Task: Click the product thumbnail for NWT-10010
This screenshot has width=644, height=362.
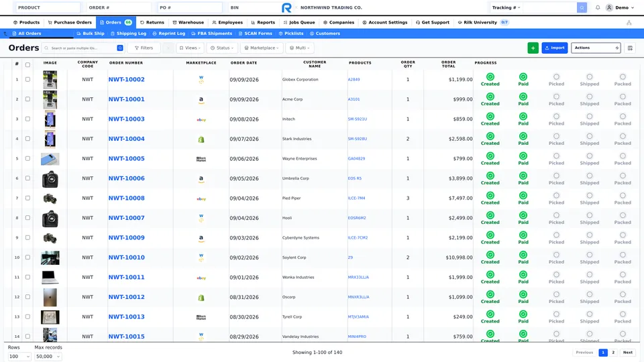Action: [50, 257]
